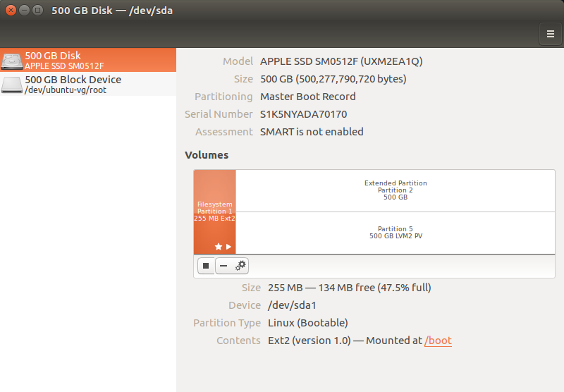
Task: Click the SMART is not enabled assessment text
Action: (x=312, y=132)
